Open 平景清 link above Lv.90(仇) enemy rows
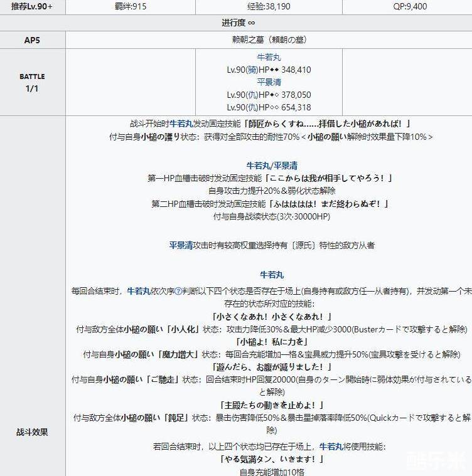Screen dimensions: 472x476 point(269,82)
